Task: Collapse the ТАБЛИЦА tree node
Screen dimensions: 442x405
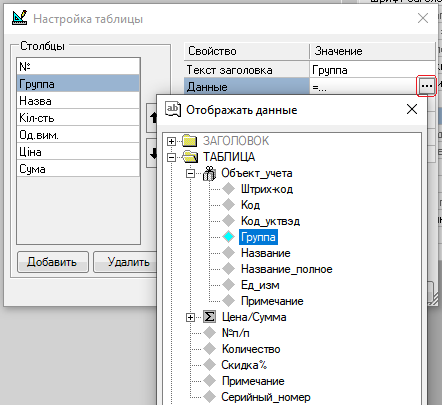Action: pyautogui.click(x=171, y=157)
